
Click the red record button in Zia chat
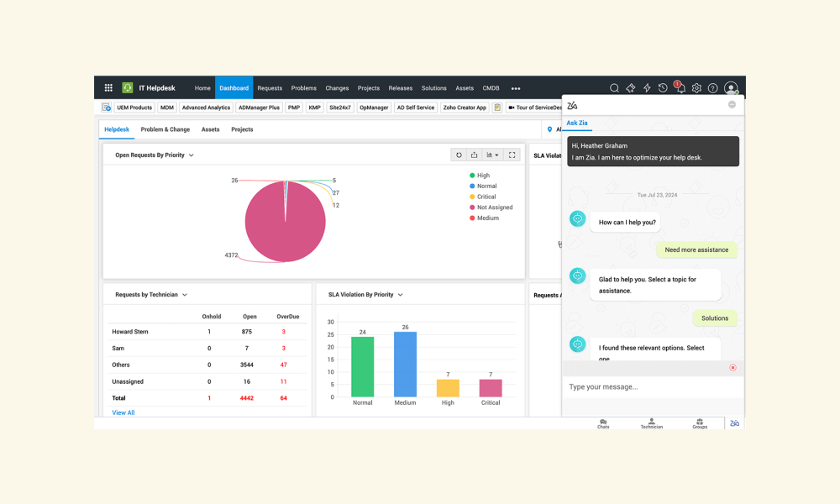[732, 367]
